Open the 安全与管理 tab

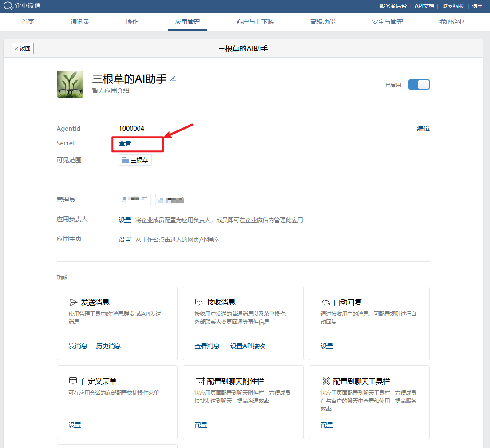click(x=387, y=22)
